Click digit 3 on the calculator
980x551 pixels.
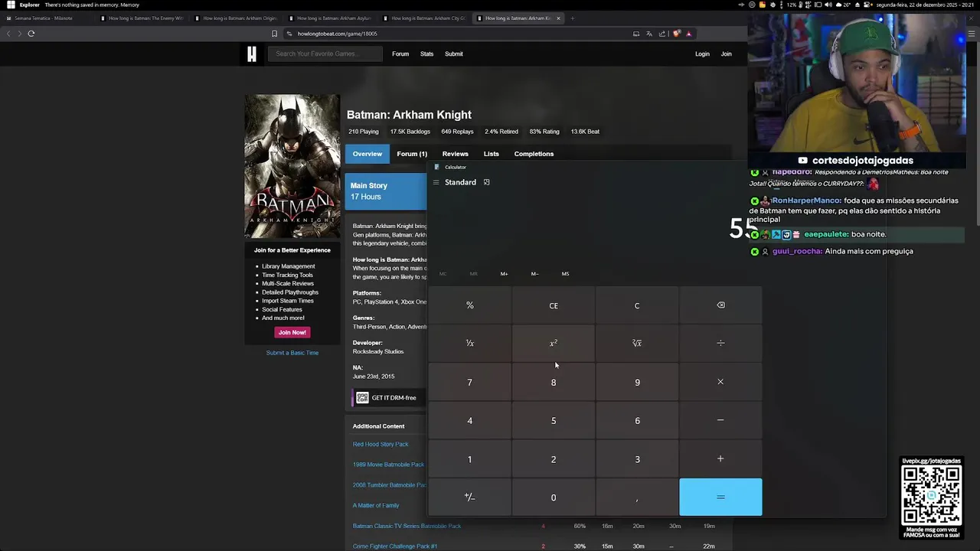tap(637, 458)
